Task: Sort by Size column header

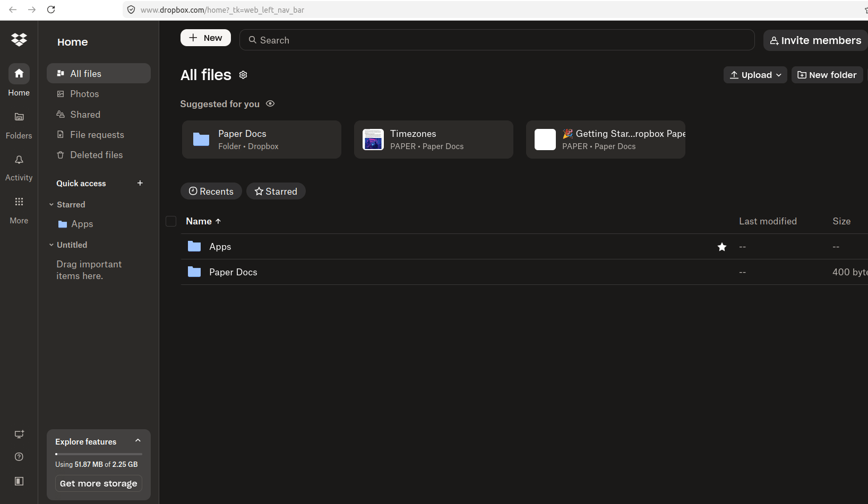Action: click(841, 221)
